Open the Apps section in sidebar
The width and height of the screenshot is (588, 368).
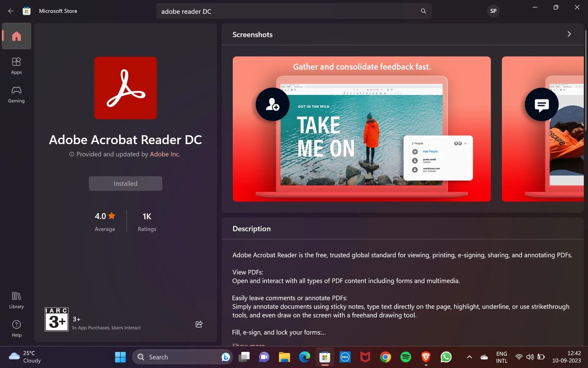coord(16,65)
